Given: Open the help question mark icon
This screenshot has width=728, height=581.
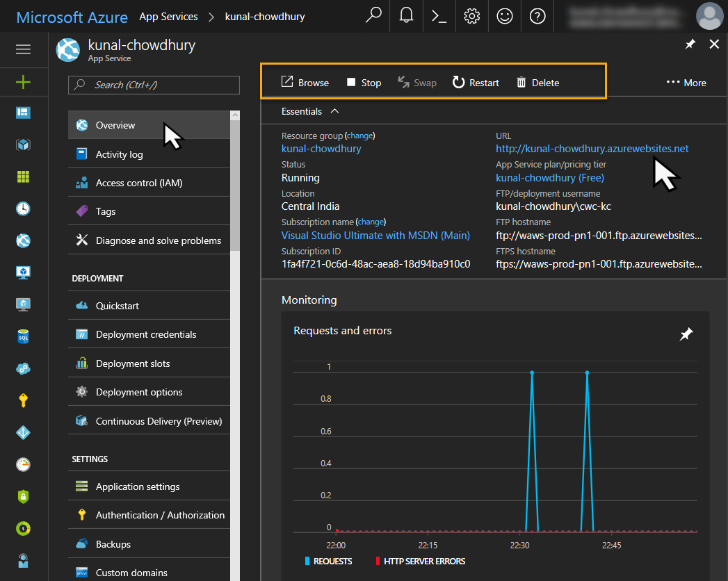Looking at the screenshot, I should click(x=537, y=16).
